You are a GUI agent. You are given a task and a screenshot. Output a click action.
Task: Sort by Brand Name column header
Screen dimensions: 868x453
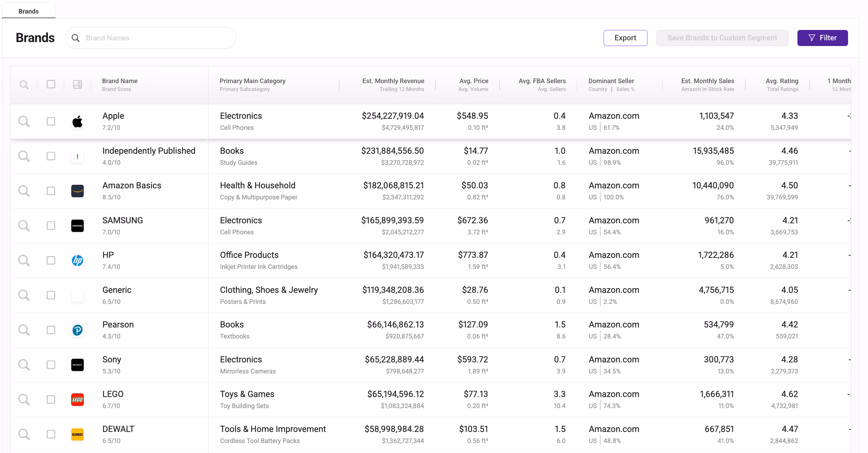(x=120, y=81)
